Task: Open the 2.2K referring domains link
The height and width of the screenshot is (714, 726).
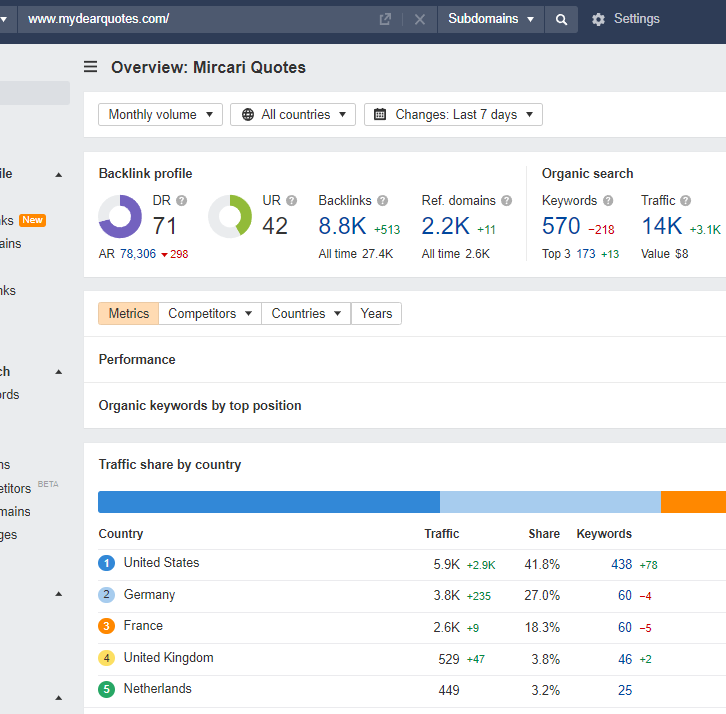Action: coord(445,226)
